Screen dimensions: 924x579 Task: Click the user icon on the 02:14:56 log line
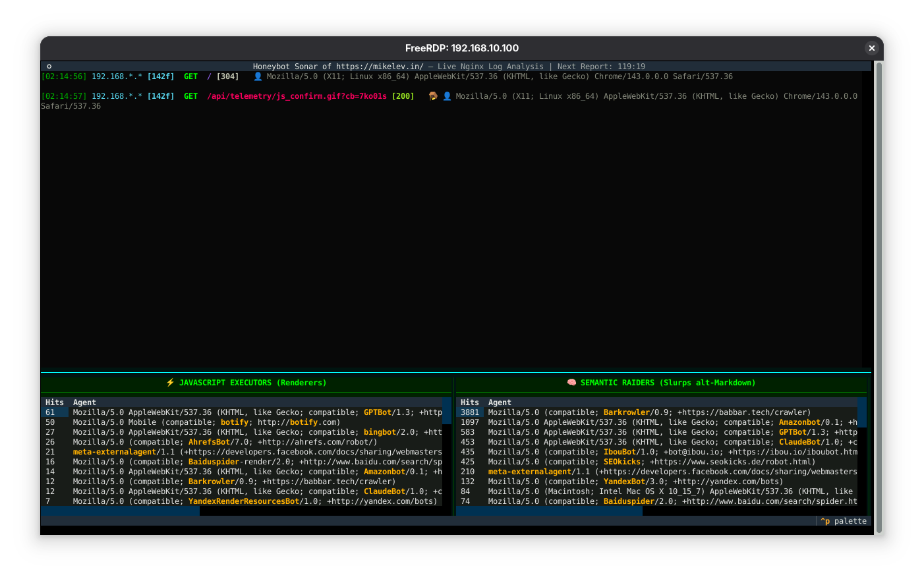point(258,76)
